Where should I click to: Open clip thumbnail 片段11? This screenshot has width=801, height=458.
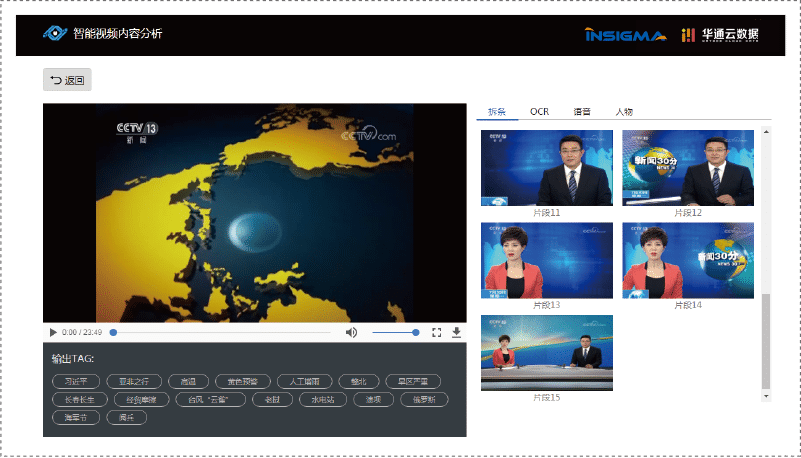click(546, 167)
